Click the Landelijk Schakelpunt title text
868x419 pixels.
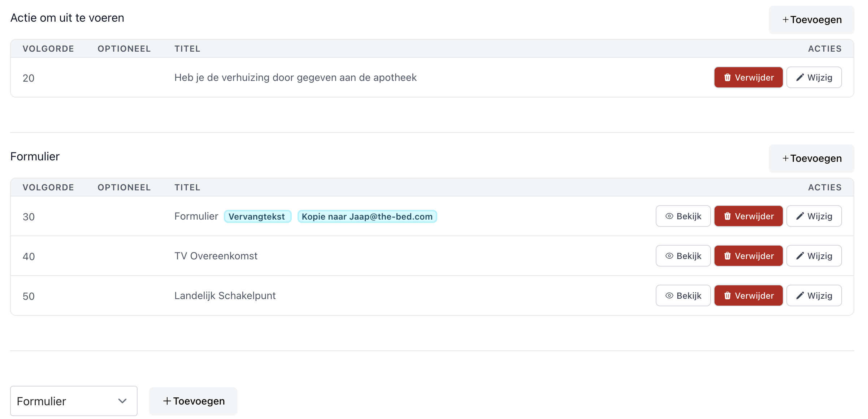click(x=225, y=296)
